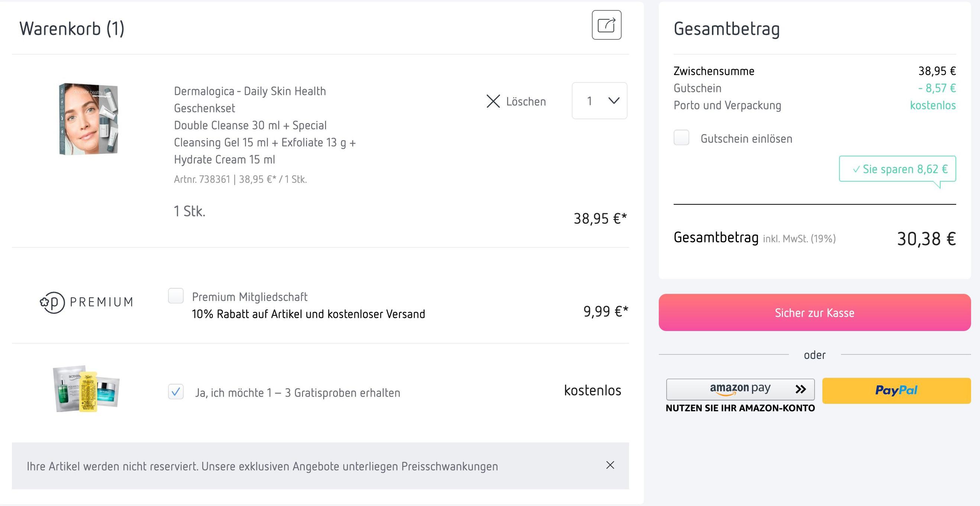The height and width of the screenshot is (506, 980).
Task: Click the 'Sie sparen 8,62 €' savings badge
Action: pyautogui.click(x=897, y=169)
